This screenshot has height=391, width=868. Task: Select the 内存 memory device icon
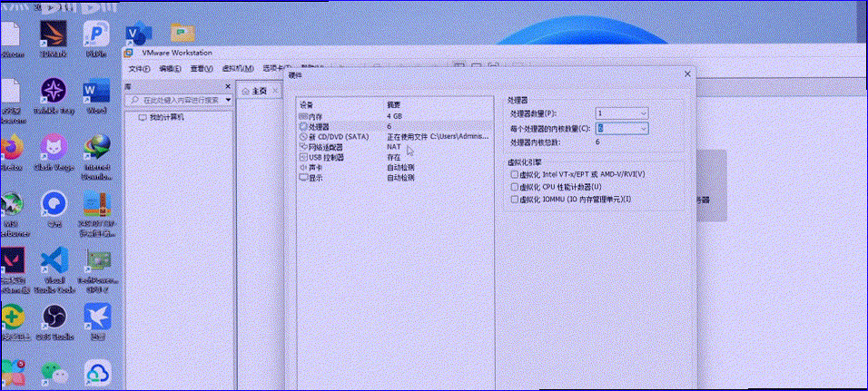303,116
